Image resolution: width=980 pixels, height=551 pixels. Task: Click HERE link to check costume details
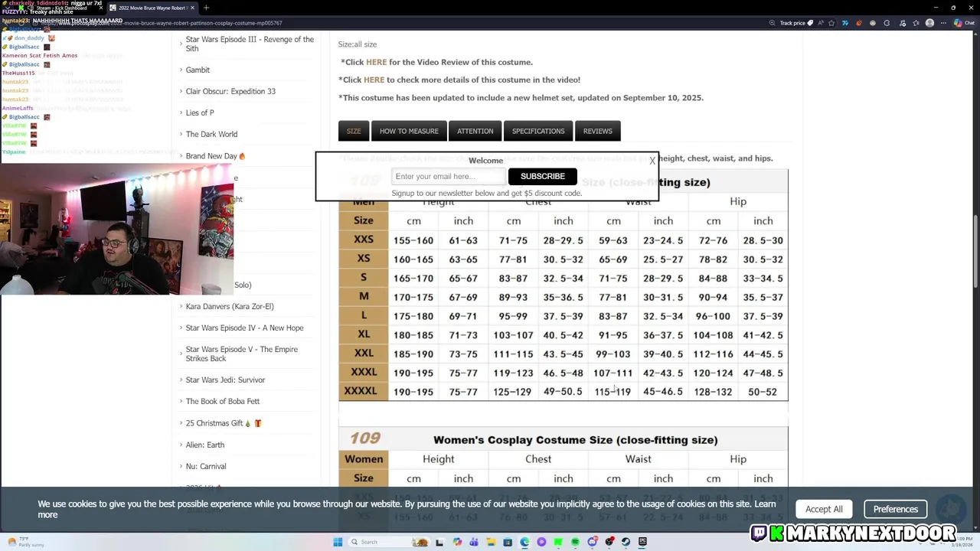coord(374,80)
